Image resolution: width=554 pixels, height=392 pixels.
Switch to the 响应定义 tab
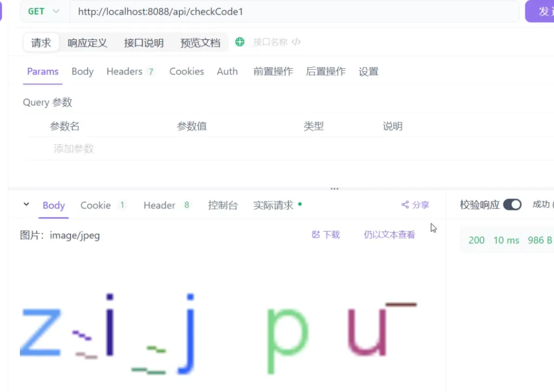(x=87, y=43)
